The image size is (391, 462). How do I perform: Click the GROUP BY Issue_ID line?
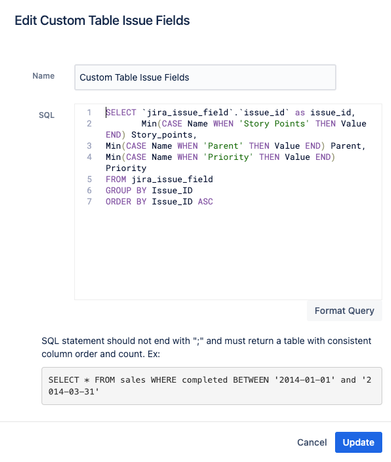coord(149,190)
